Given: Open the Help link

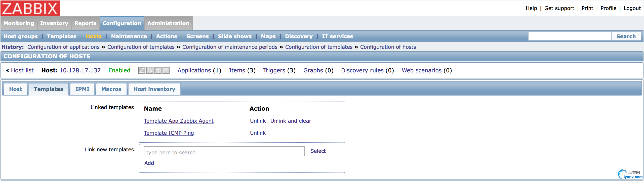Looking at the screenshot, I should [x=531, y=8].
